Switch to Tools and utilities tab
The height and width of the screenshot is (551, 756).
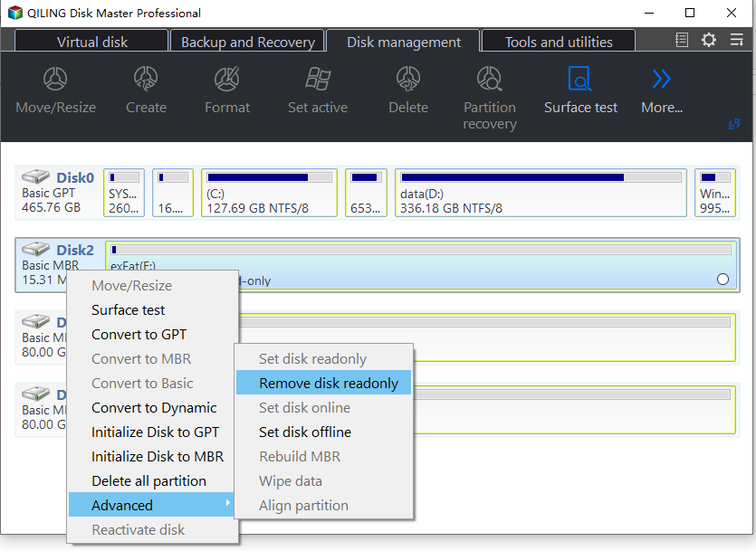pos(559,42)
